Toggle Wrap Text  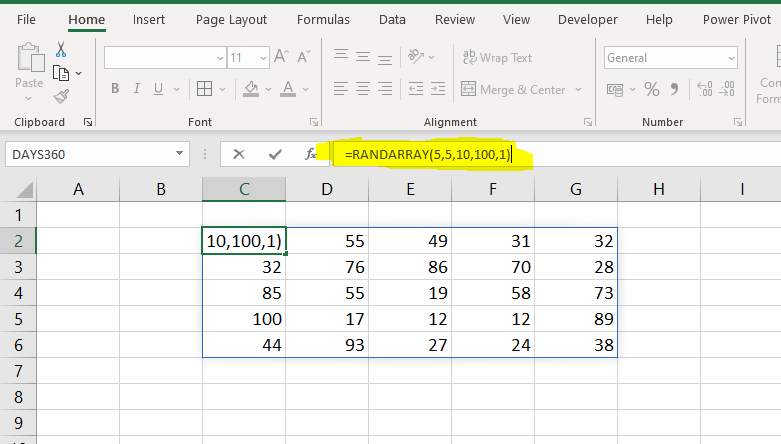(497, 58)
